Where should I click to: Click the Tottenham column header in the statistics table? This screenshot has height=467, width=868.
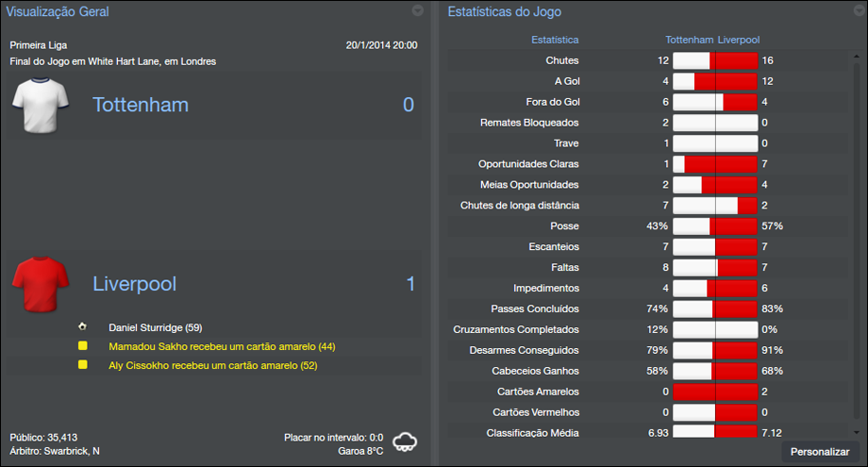689,41
